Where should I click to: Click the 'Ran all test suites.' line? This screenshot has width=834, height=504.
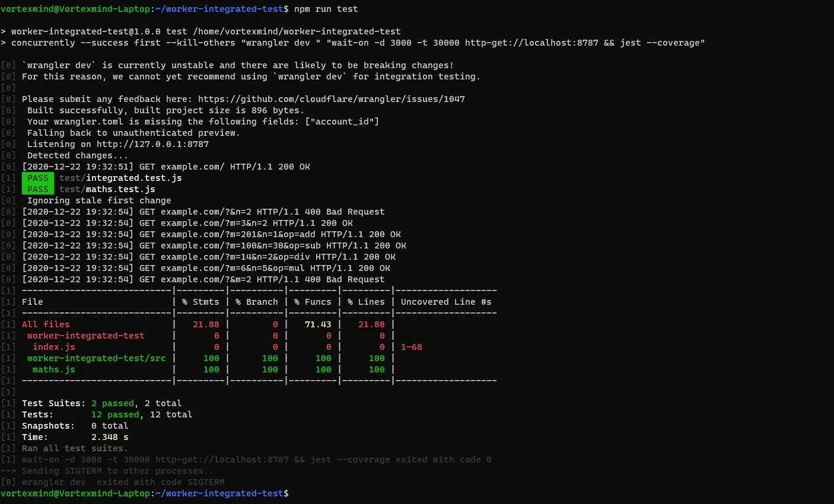point(75,448)
